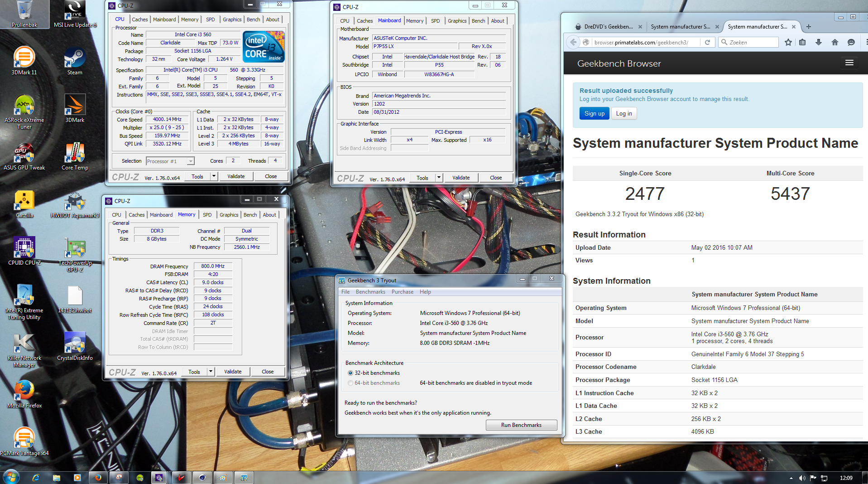Launch ASUS GPU Tweak shortcut
Image resolution: width=868 pixels, height=484 pixels.
click(x=24, y=156)
